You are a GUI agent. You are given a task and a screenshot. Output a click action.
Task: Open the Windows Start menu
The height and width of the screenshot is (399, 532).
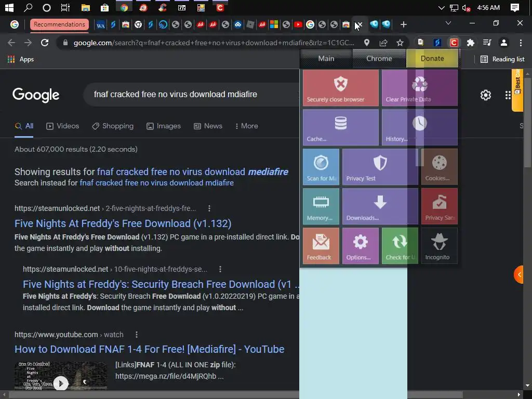[x=9, y=7]
